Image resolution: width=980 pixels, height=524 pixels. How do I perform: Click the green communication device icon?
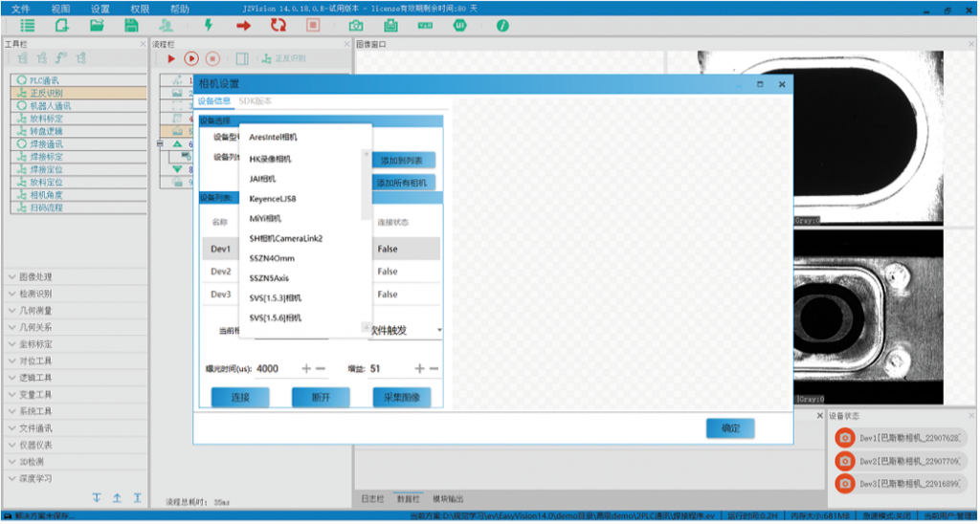(390, 26)
